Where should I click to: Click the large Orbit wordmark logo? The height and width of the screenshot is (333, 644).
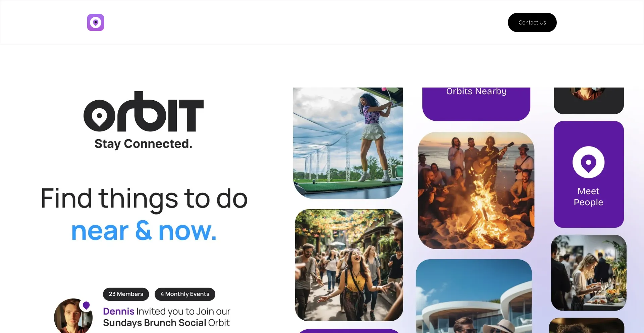(x=144, y=112)
